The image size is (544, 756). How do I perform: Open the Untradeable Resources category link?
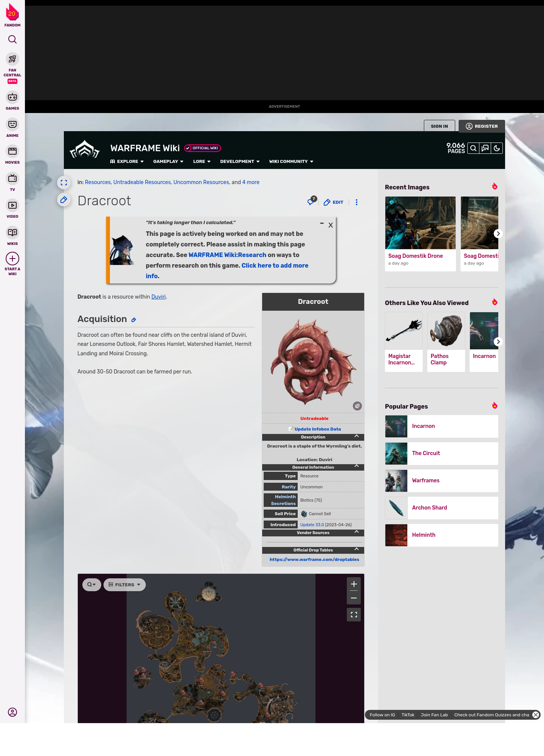click(142, 182)
